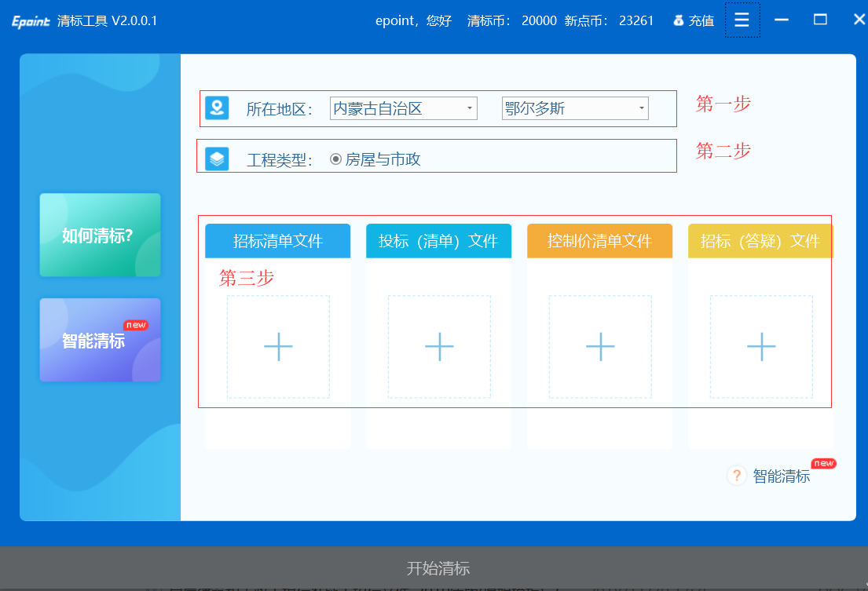Add file with plus under 招标（答疑）文件

pos(761,346)
